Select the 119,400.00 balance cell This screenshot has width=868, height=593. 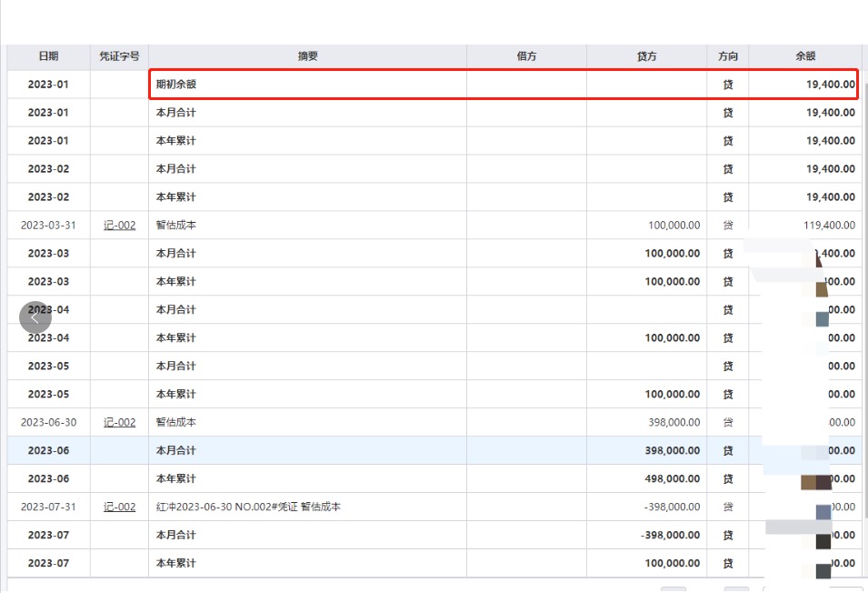[x=804, y=225]
